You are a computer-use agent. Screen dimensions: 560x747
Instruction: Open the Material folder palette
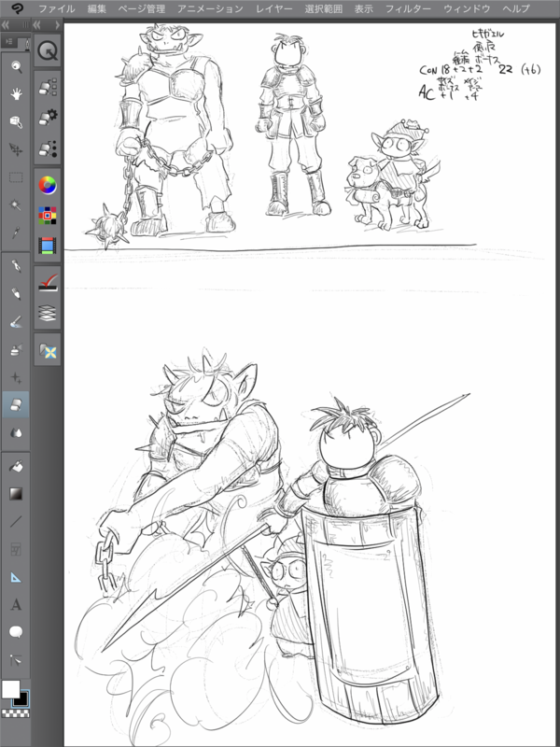click(48, 350)
